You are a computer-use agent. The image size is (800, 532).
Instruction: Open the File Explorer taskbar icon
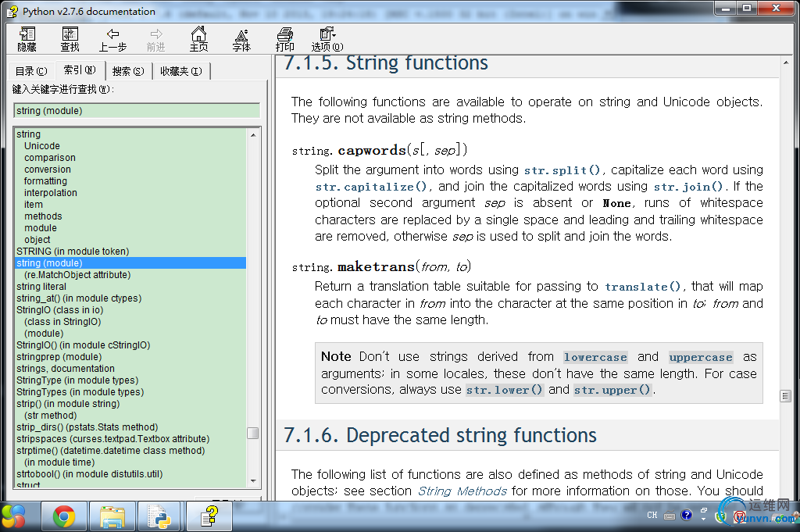[112, 516]
